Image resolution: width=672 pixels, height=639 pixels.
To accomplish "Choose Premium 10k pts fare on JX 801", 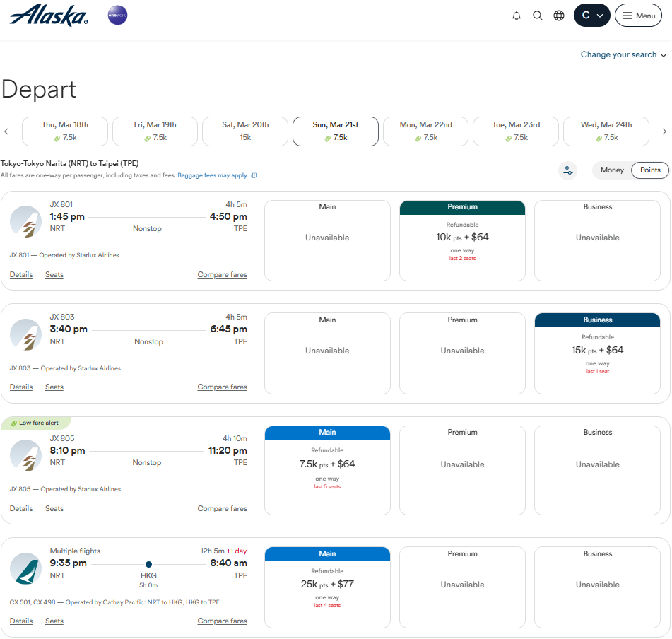I will point(462,241).
